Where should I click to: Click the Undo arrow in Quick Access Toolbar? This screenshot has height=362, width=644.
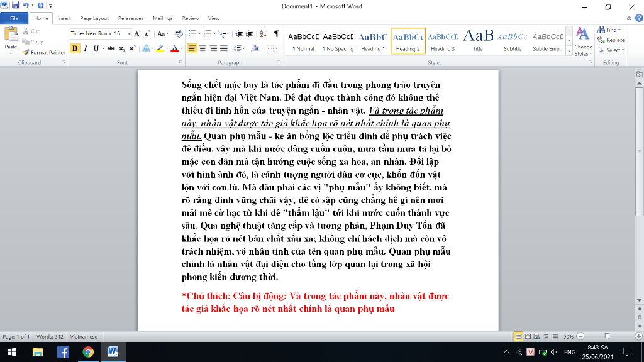(26, 5)
